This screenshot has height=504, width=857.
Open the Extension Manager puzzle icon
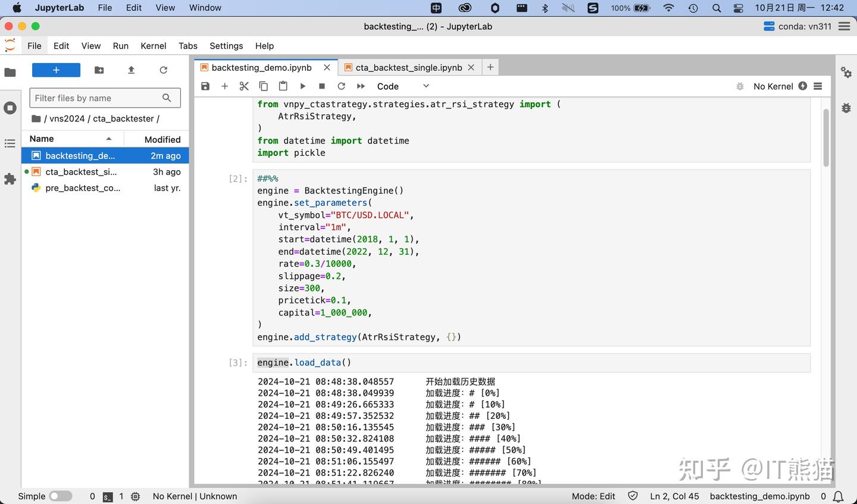pos(10,179)
